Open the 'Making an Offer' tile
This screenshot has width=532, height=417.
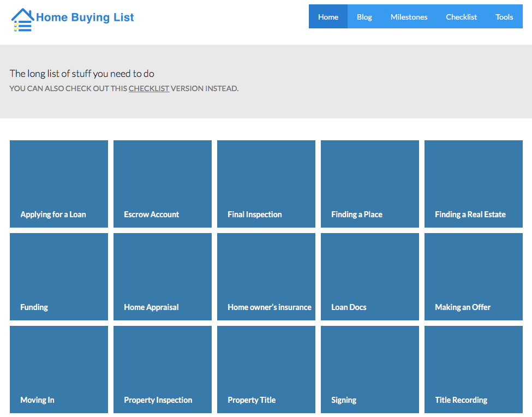pos(473,277)
